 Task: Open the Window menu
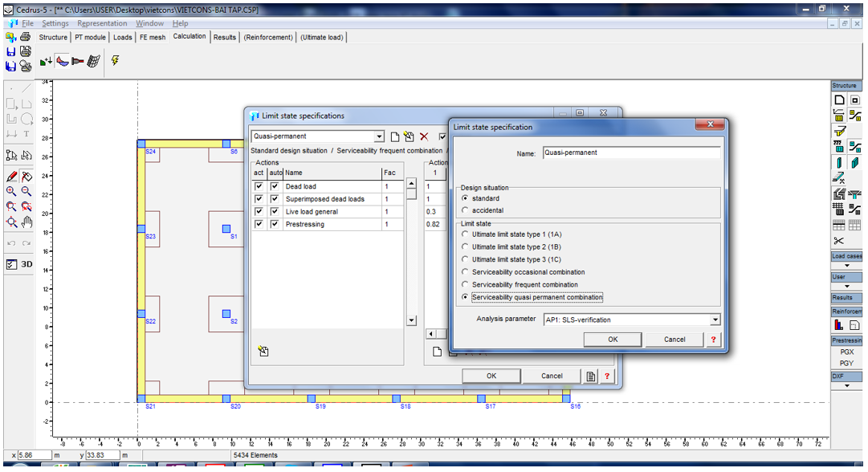[x=149, y=23]
